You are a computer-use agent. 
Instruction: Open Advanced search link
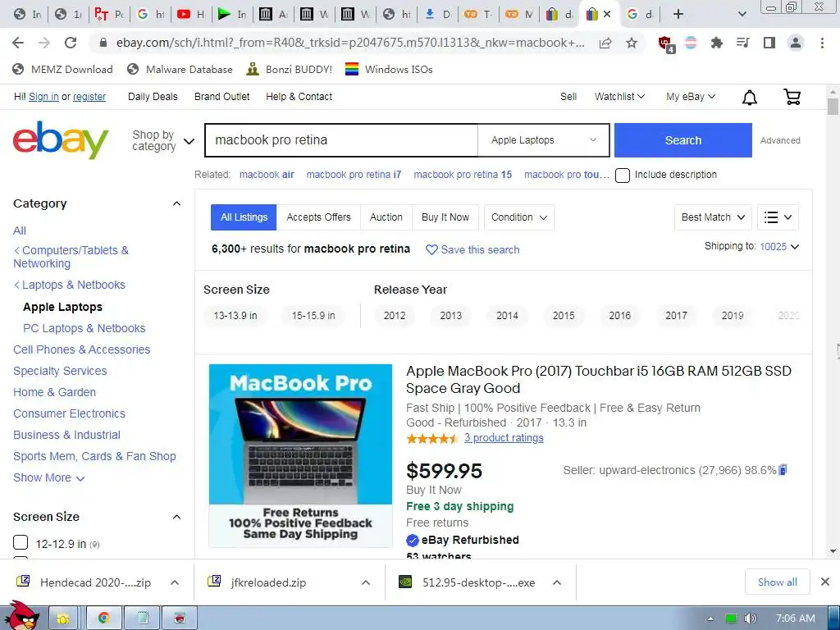(780, 140)
